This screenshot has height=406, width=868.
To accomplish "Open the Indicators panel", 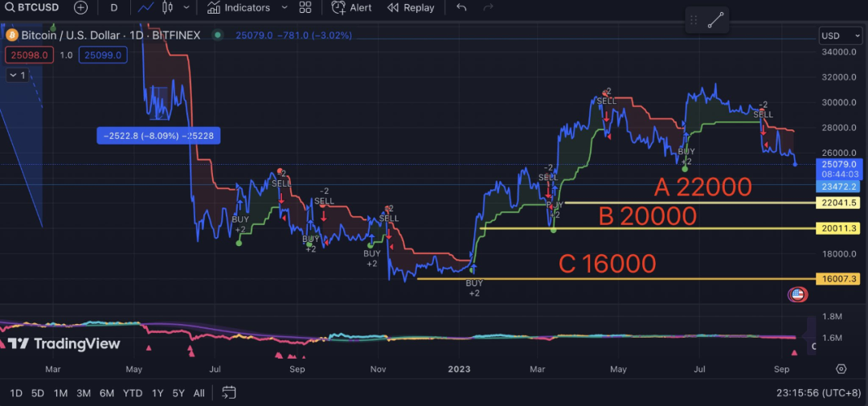I will [x=239, y=8].
